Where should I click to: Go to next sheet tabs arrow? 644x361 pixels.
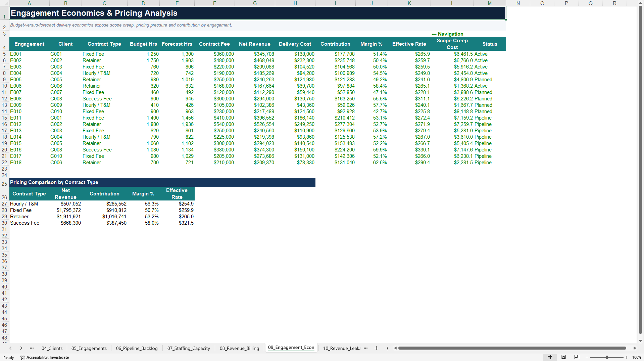[21, 348]
